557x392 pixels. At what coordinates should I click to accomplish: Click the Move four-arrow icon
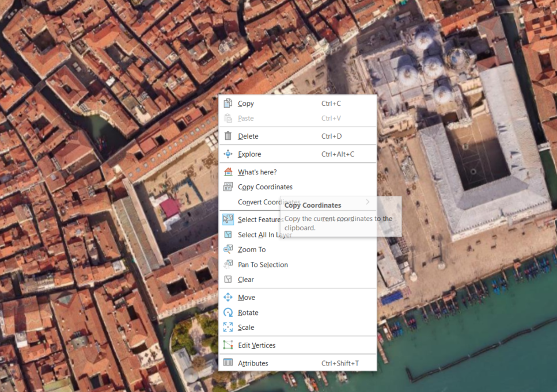click(x=228, y=297)
